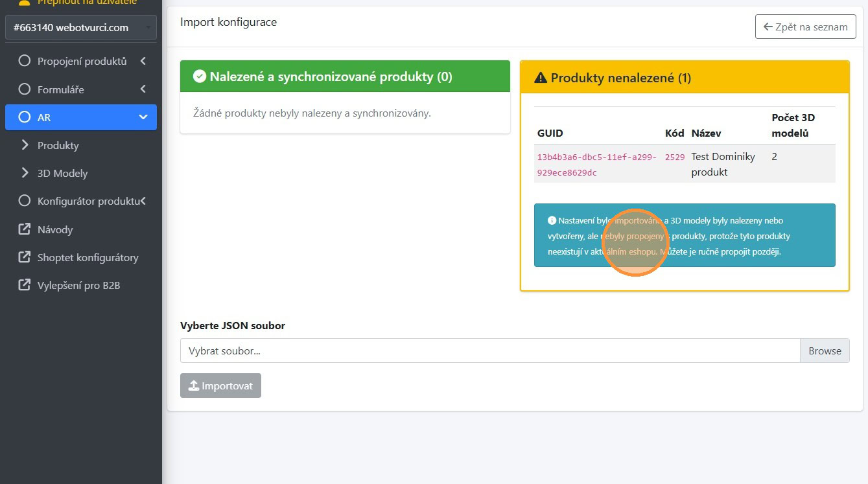
Task: Click the Počet 3D modelů column header
Action: (793, 125)
